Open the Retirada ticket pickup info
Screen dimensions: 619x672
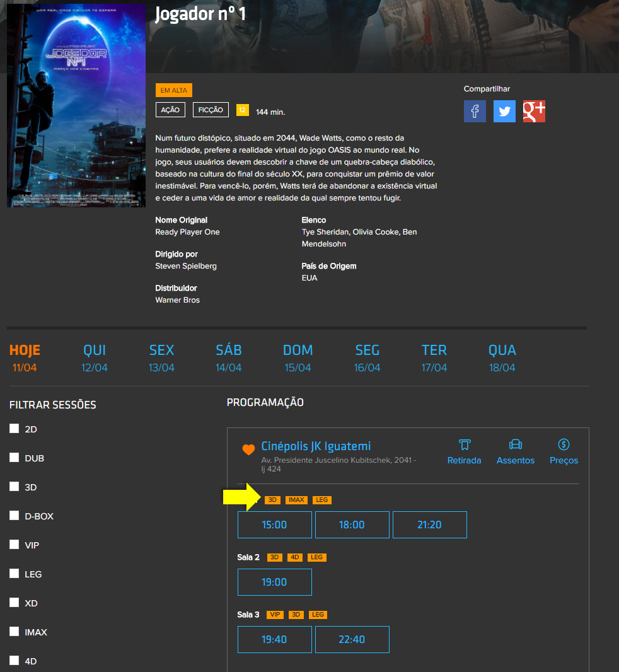[x=464, y=452]
